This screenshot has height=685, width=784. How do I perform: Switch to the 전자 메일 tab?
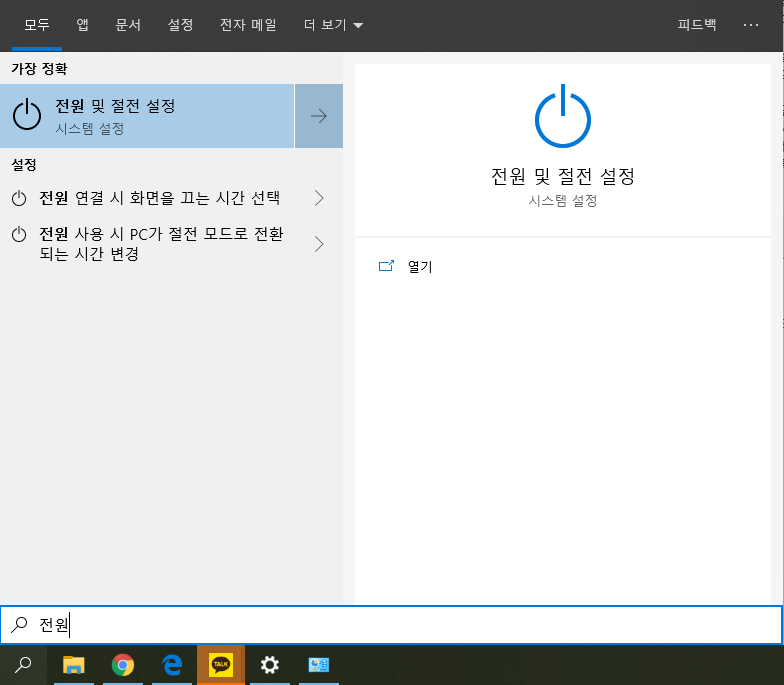point(248,25)
